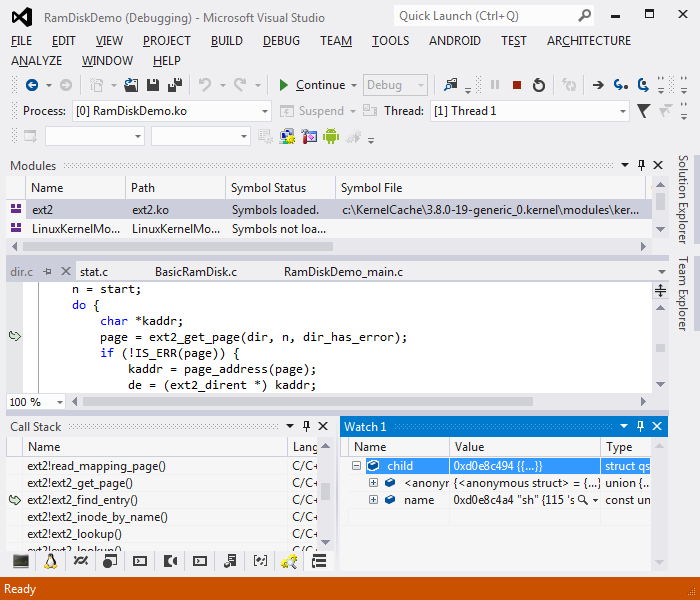
Task: Toggle the pin on Call Stack panel
Action: click(x=306, y=426)
